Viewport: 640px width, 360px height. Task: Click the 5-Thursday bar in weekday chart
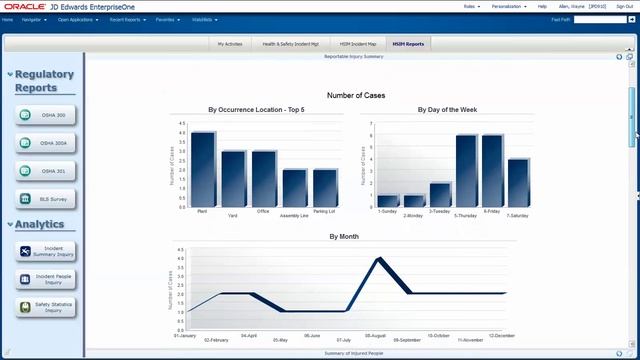click(467, 171)
